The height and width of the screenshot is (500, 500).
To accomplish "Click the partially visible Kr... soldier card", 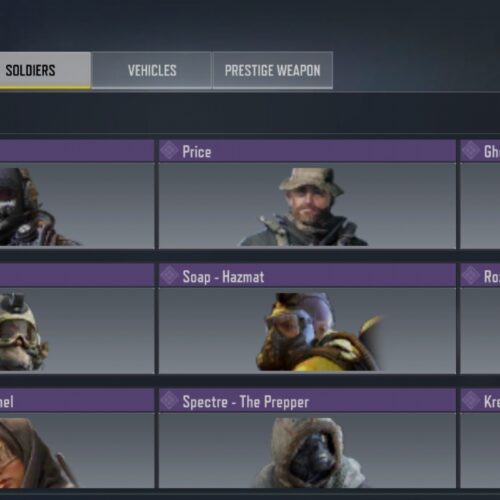I will tap(480, 439).
